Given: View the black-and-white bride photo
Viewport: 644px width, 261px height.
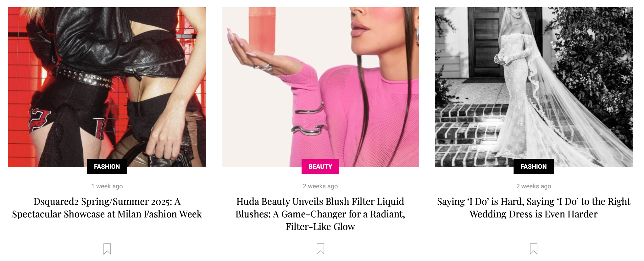Looking at the screenshot, I should point(534,87).
